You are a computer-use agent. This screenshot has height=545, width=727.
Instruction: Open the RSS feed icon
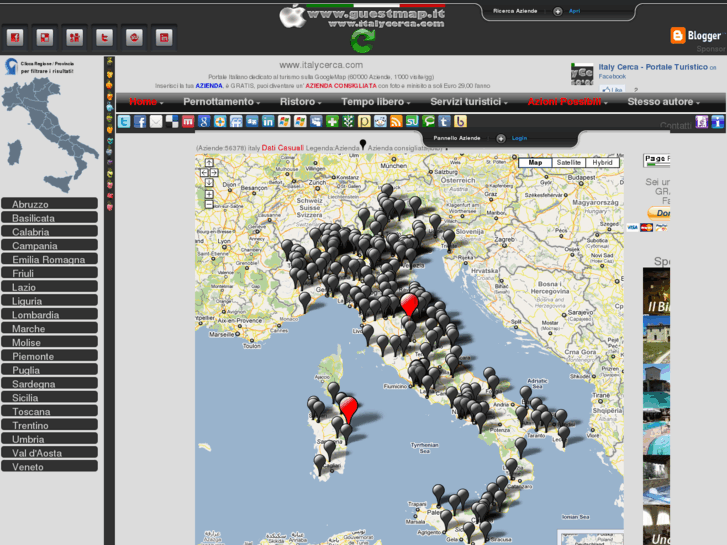(x=396, y=122)
